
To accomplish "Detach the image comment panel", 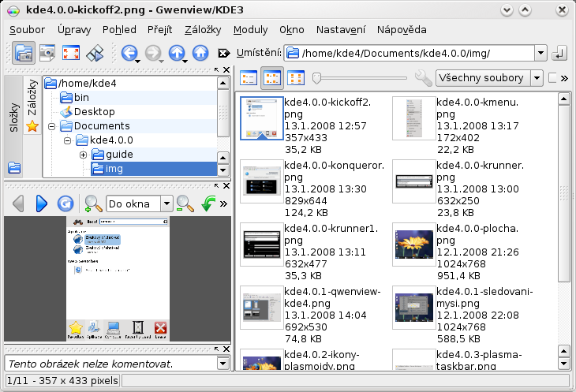I will click(x=217, y=349).
